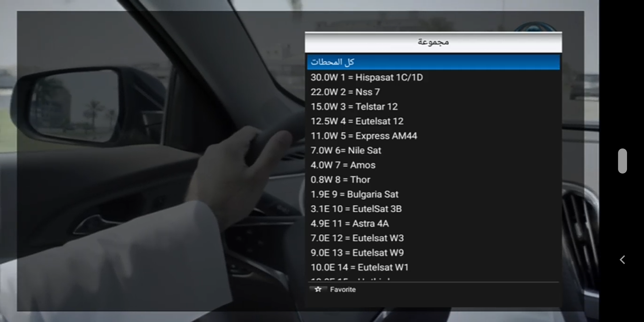
Task: Select 7.0W Nile Sat group
Action: (x=346, y=150)
